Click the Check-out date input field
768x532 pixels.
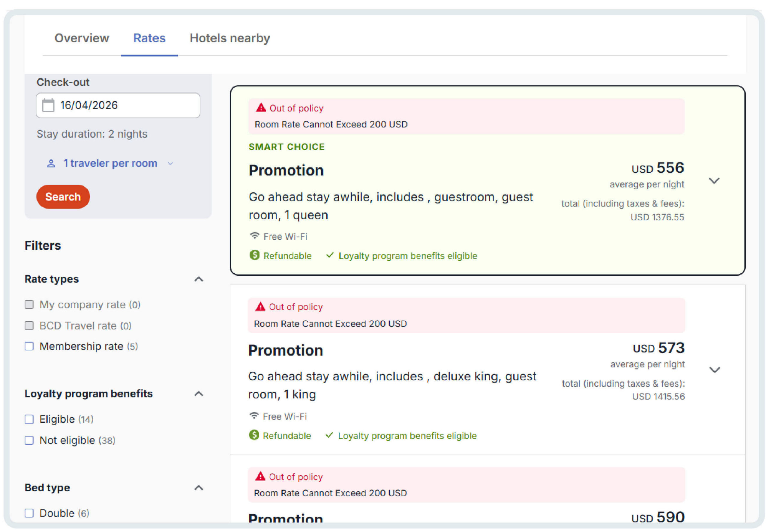(127, 105)
